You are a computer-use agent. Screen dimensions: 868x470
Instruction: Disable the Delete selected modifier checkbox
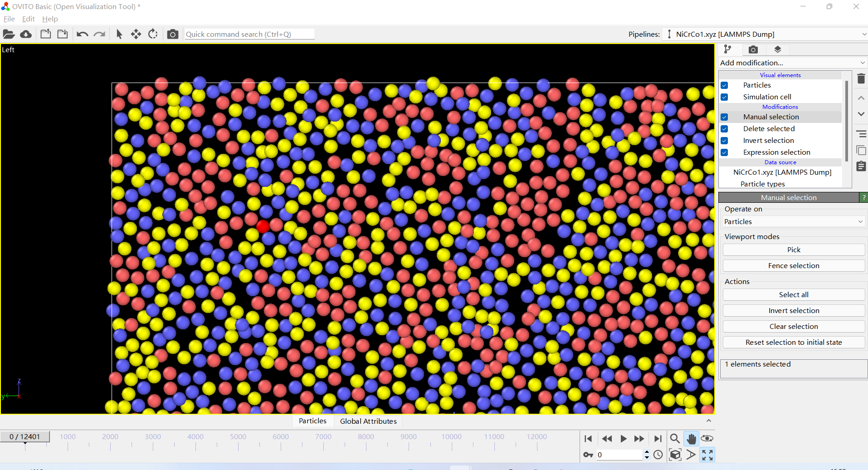725,129
